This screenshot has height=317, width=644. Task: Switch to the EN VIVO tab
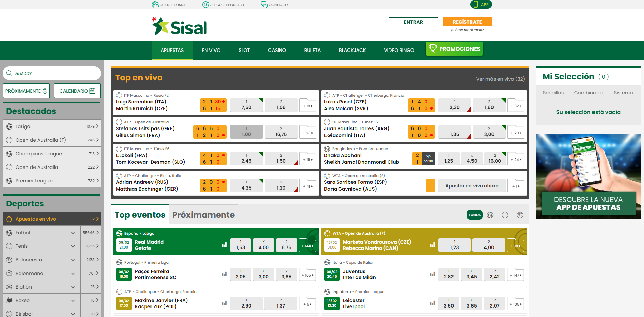coord(211,50)
